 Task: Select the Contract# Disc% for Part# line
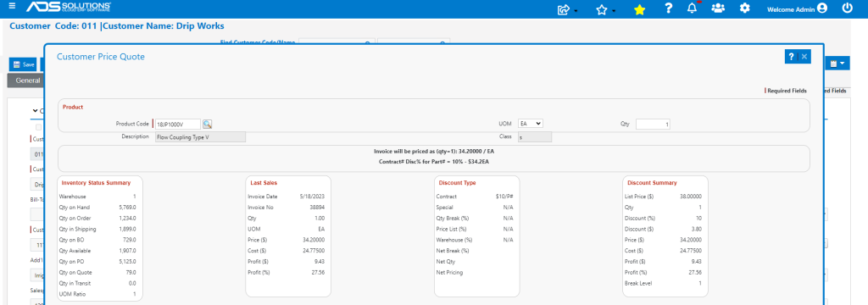click(434, 162)
